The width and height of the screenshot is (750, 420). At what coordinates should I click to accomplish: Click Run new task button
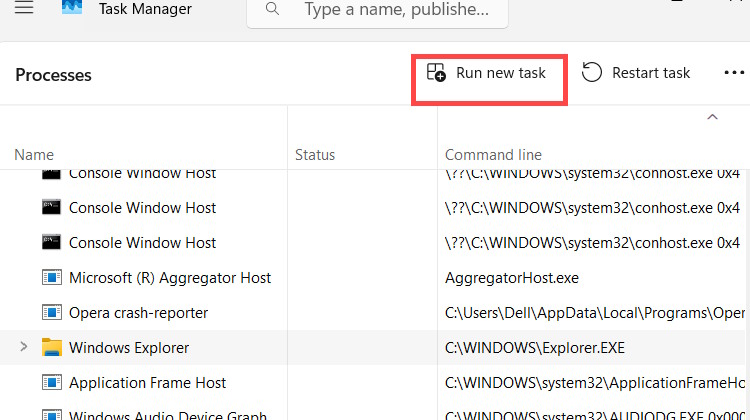pyautogui.click(x=486, y=73)
